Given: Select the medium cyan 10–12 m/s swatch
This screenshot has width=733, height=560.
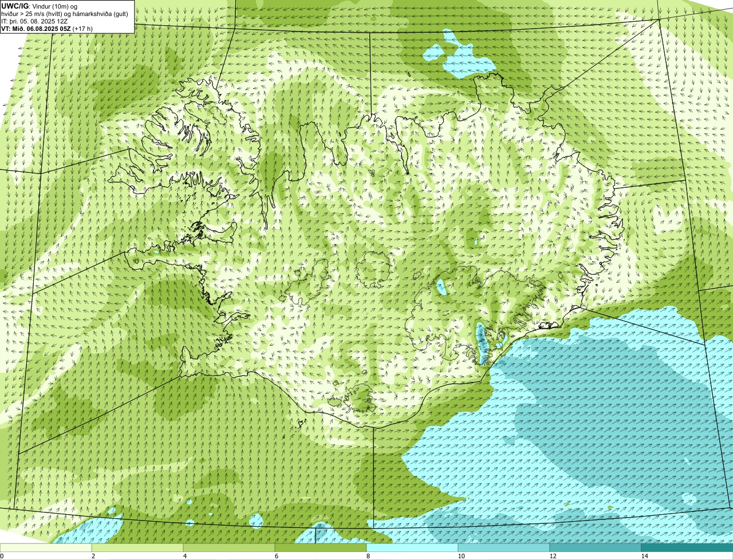Looking at the screenshot, I should click(x=504, y=547).
